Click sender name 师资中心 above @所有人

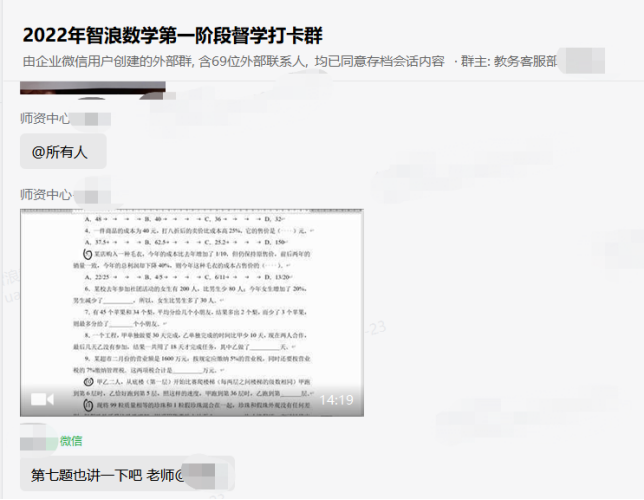tap(45, 119)
